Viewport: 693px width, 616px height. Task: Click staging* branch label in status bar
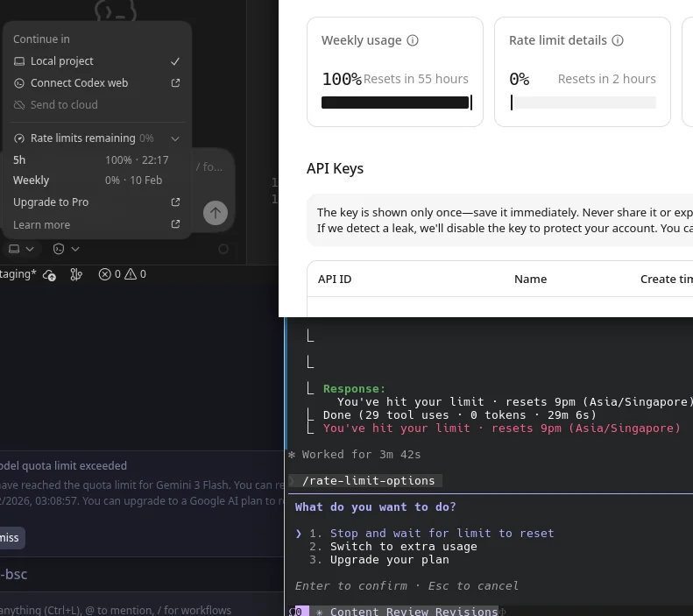[x=18, y=274]
